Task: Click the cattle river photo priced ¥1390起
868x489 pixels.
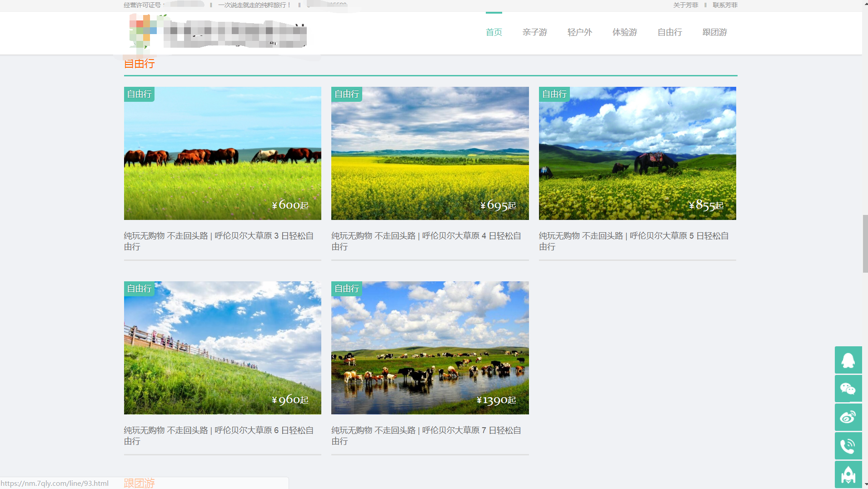Action: tap(430, 348)
